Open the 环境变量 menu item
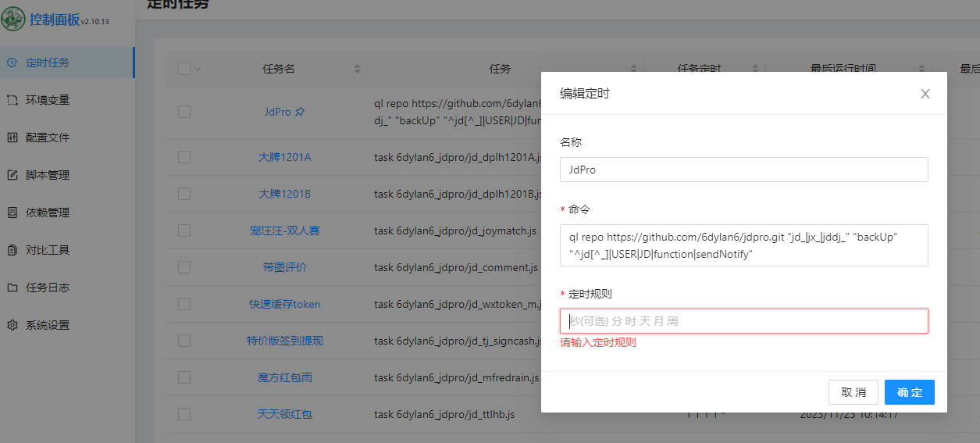Image resolution: width=980 pixels, height=443 pixels. click(x=67, y=100)
